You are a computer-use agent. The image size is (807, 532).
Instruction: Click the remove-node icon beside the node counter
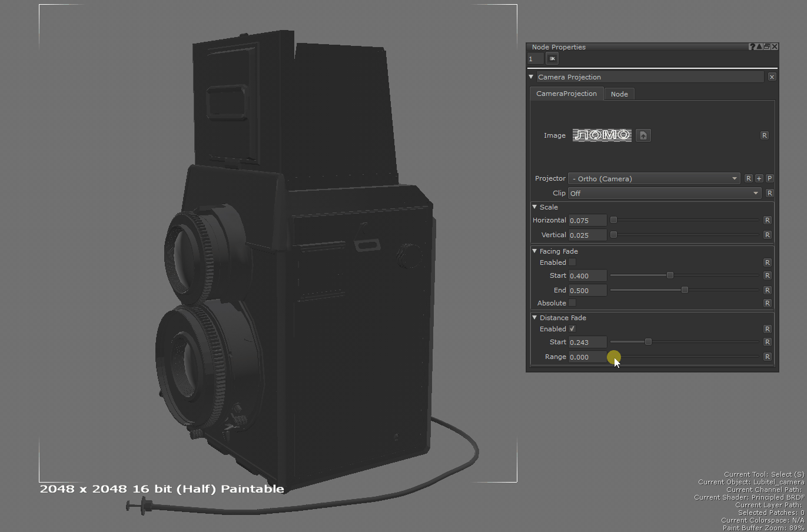click(x=552, y=58)
